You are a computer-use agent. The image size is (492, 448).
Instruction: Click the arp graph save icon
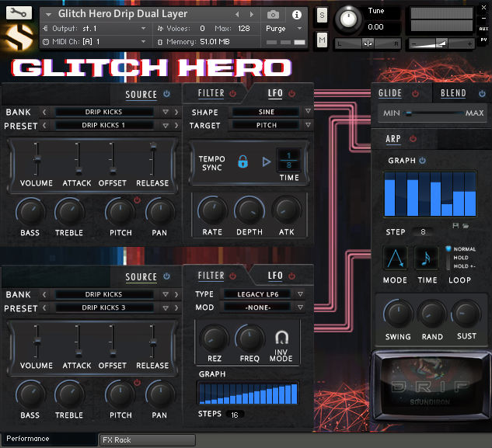455,226
